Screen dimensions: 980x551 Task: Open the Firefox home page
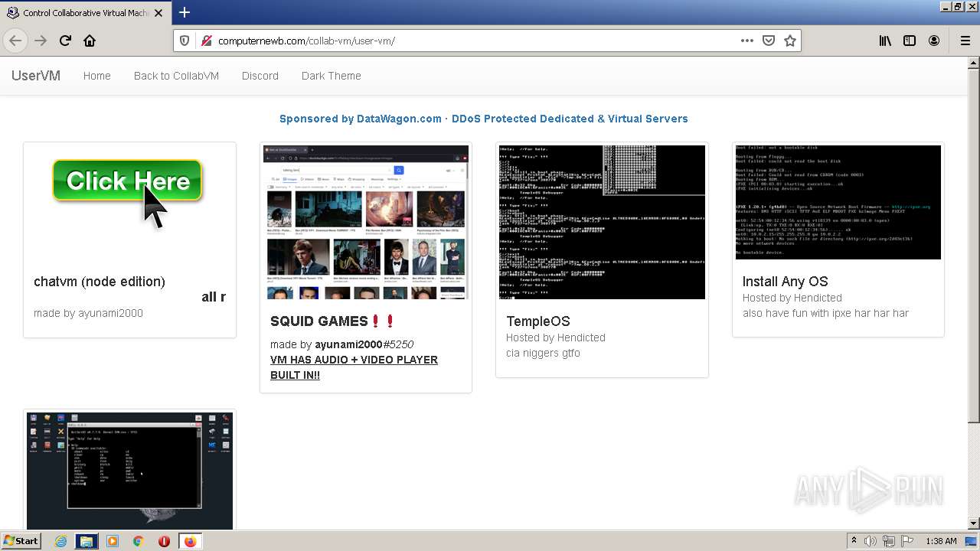[90, 41]
